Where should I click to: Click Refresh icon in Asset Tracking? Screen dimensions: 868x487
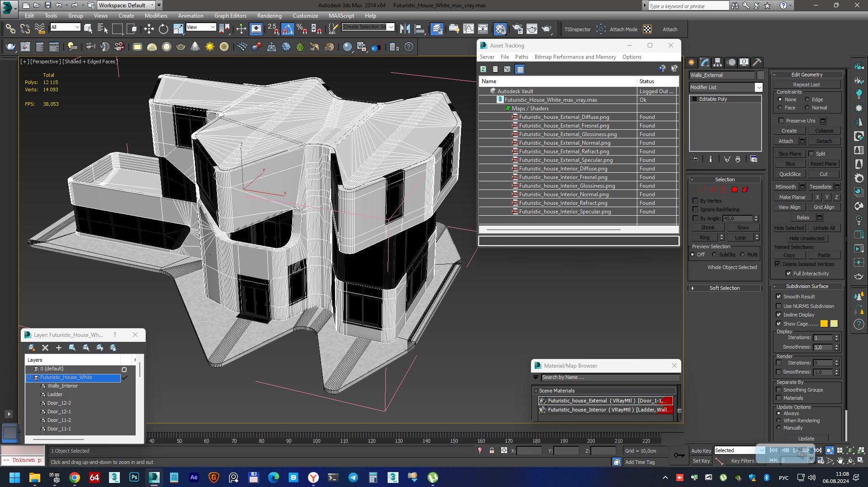[483, 69]
